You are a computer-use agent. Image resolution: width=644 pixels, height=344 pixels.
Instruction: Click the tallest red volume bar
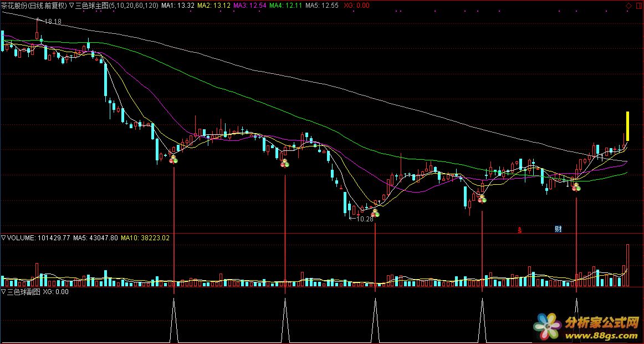point(627,265)
